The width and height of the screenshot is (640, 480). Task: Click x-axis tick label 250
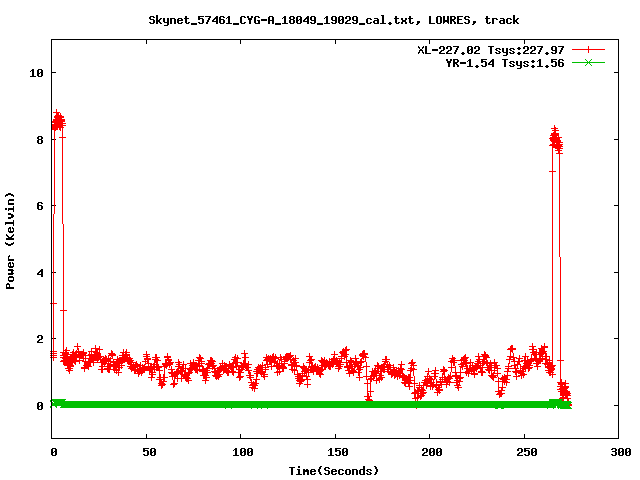pos(527,452)
